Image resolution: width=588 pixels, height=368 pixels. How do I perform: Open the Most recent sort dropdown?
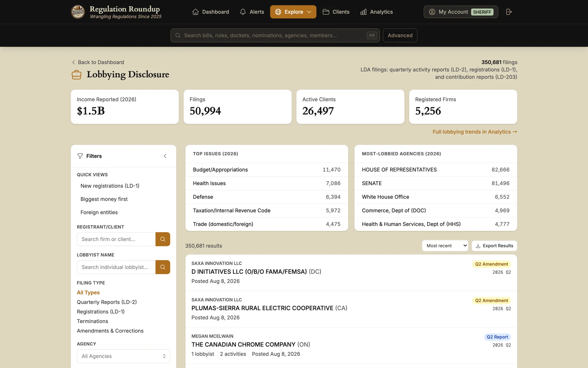[445, 246]
